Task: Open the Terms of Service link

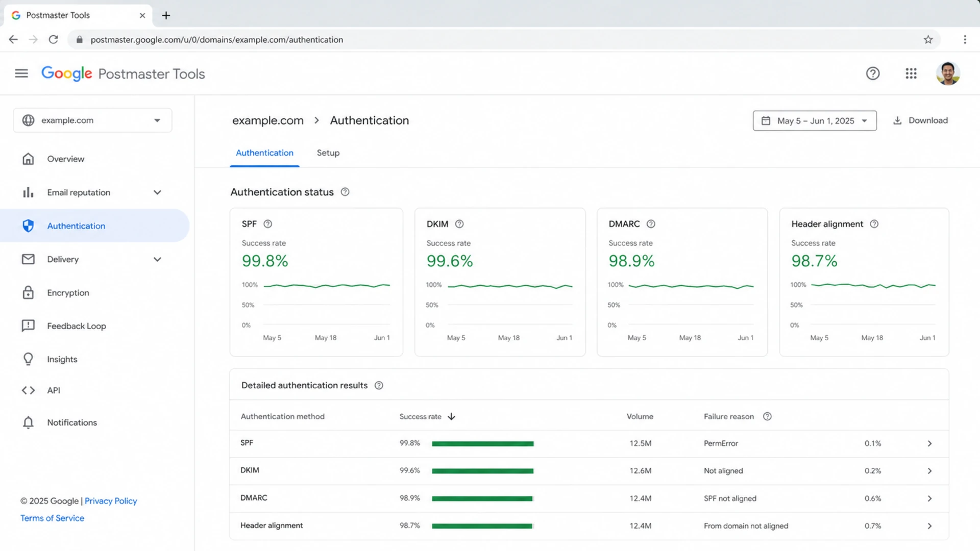Action: point(52,518)
